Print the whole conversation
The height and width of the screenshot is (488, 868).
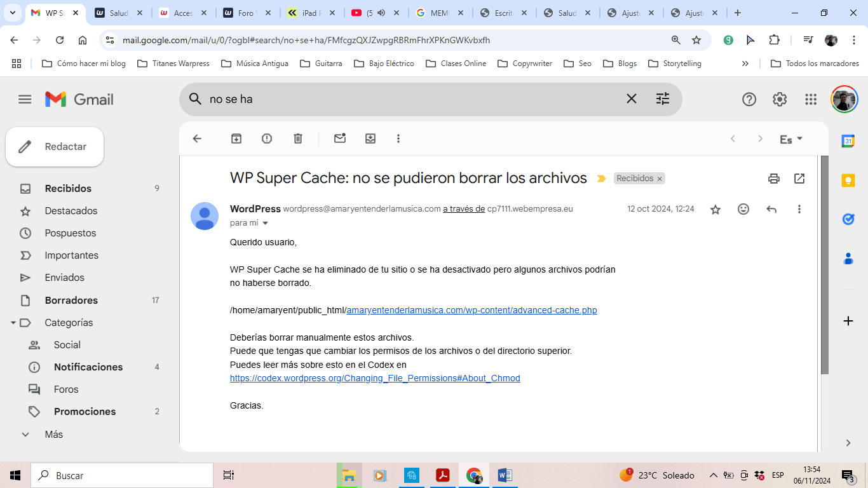[773, 179]
